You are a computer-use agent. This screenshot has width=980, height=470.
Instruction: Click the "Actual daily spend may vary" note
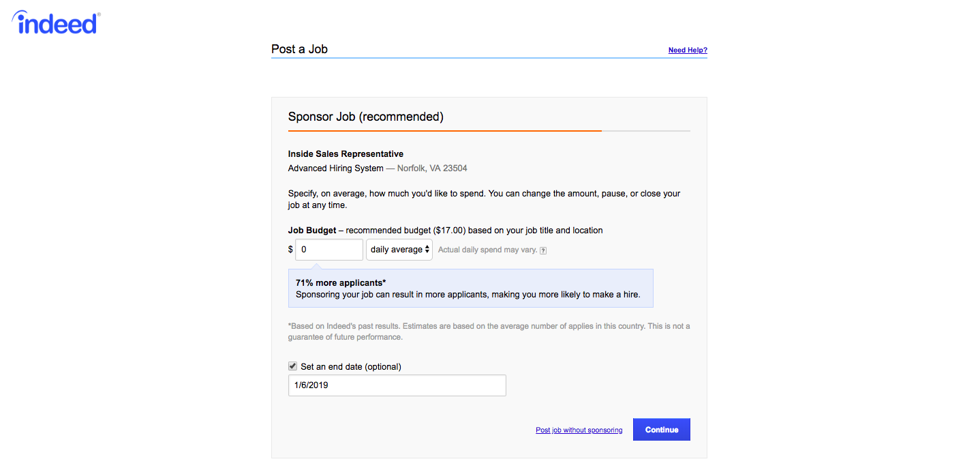(487, 250)
